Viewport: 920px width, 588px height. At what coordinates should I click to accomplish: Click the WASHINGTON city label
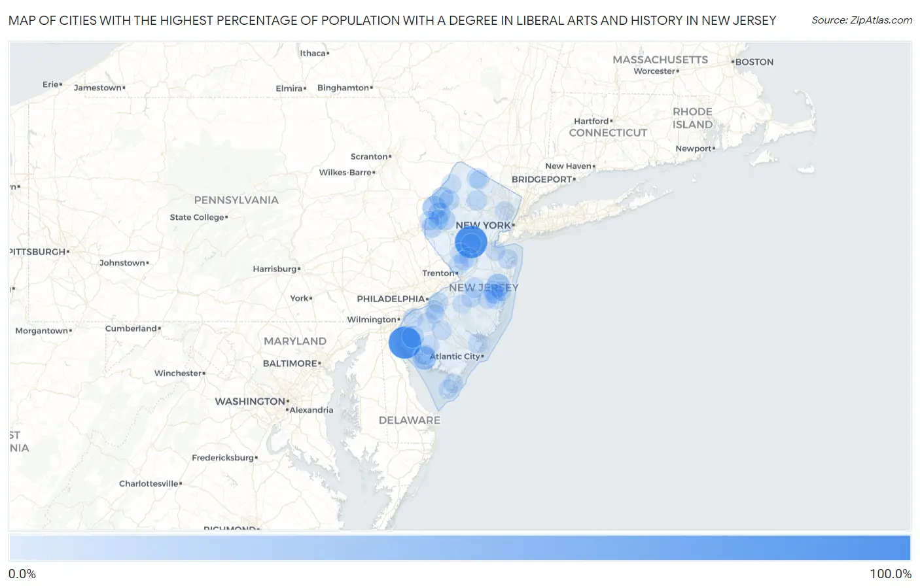tap(250, 402)
